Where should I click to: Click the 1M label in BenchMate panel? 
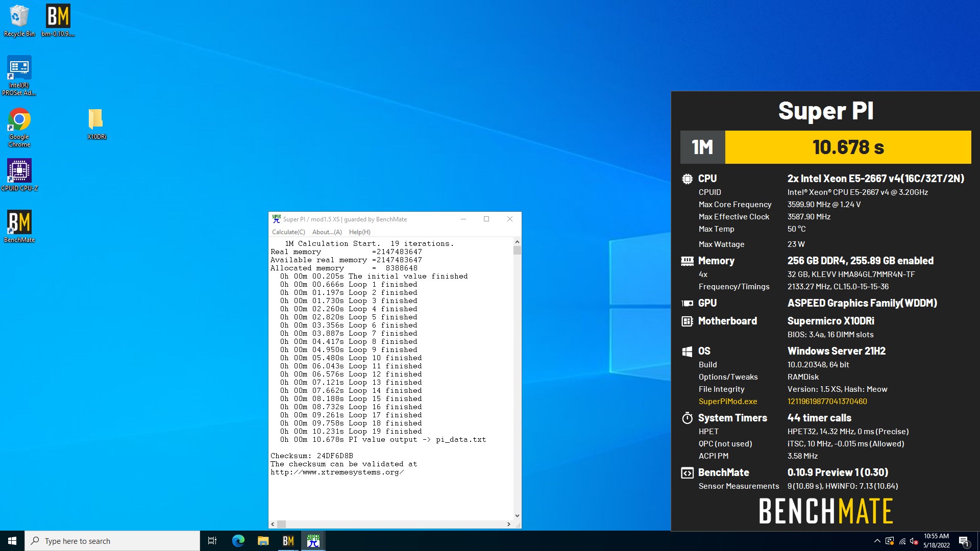point(702,147)
